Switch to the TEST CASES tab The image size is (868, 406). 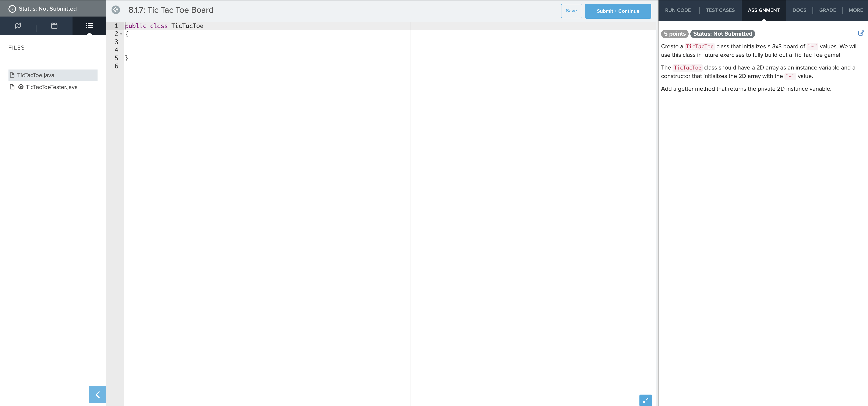click(720, 10)
